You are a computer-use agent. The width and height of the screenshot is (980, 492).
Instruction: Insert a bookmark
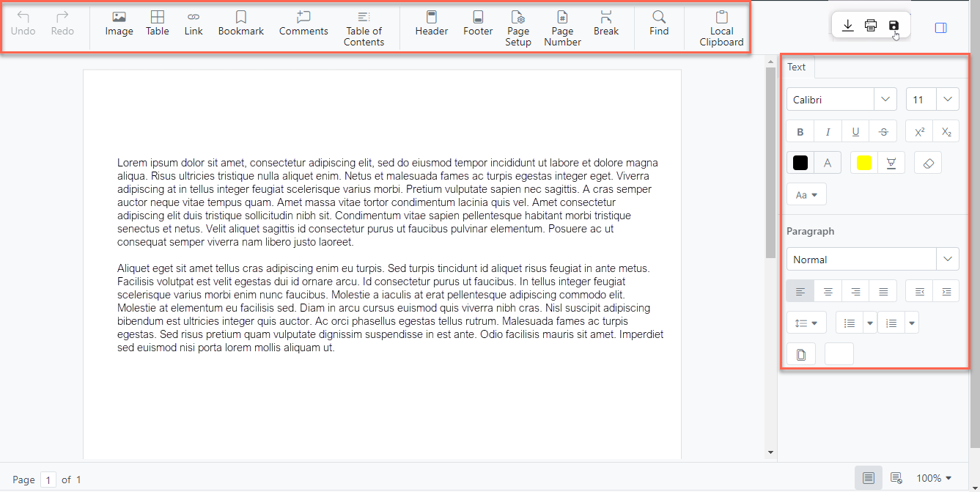coord(240,24)
